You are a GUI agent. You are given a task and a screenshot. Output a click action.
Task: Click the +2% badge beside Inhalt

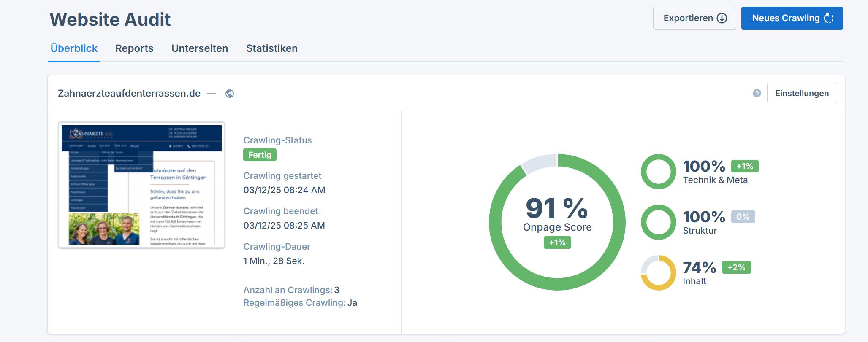736,267
